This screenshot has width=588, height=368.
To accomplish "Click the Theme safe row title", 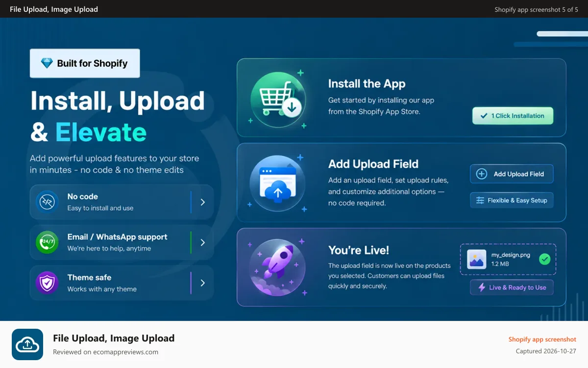I will tap(89, 277).
